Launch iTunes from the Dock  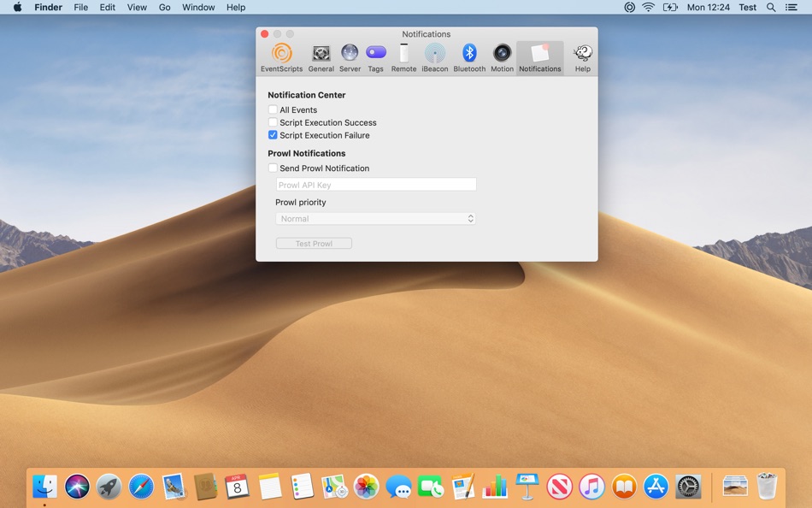click(x=591, y=487)
